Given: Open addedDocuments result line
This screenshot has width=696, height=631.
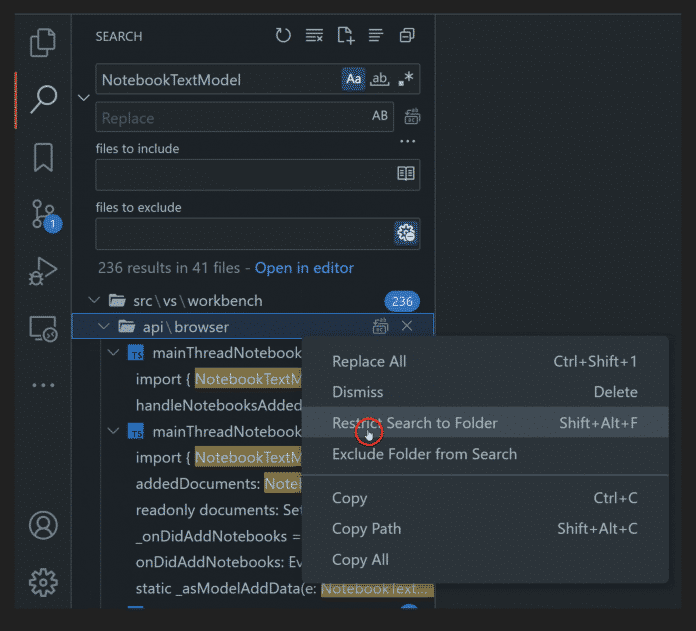Looking at the screenshot, I should click(x=218, y=483).
